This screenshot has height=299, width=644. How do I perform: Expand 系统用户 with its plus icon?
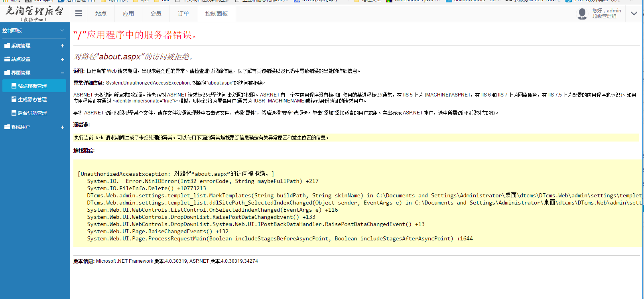63,127
